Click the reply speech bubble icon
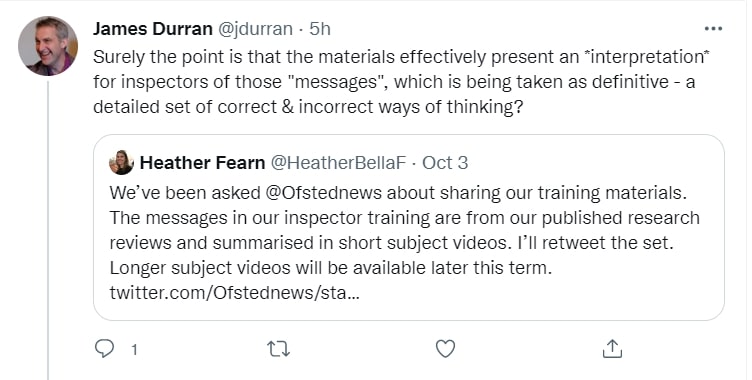Screen dimensions: 752x380 (x=104, y=349)
